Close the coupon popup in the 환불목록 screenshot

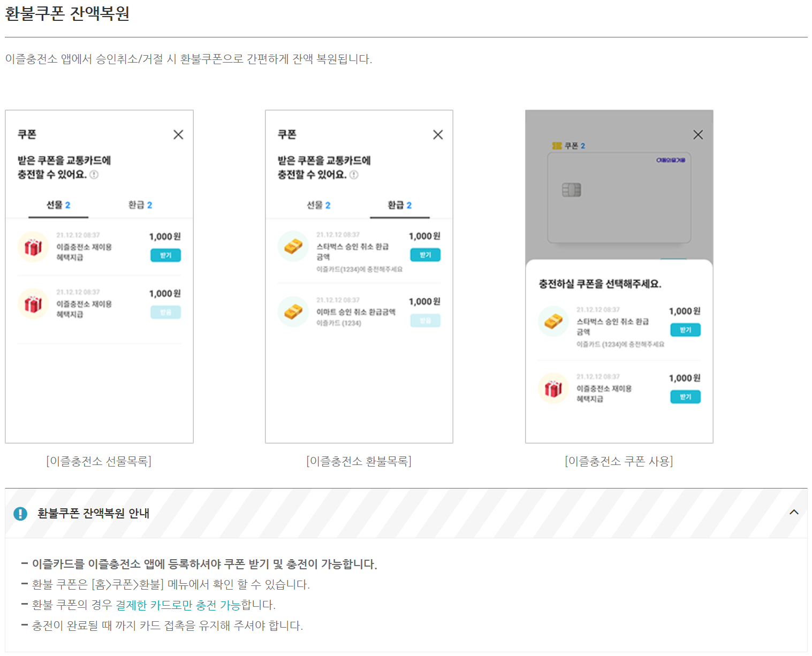tap(438, 135)
